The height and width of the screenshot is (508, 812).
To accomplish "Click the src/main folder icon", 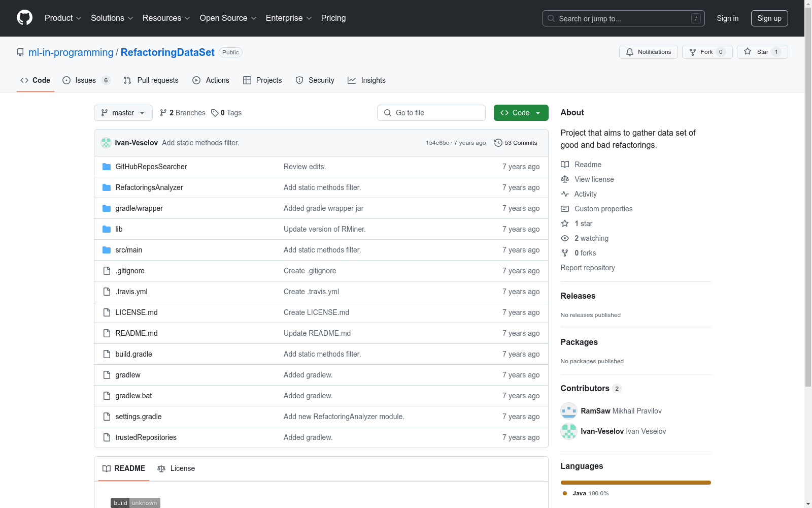I will 107,250.
